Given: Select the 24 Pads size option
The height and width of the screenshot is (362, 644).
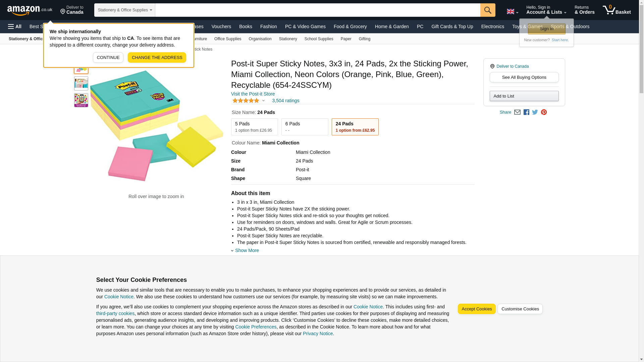Looking at the screenshot, I should tap(355, 127).
